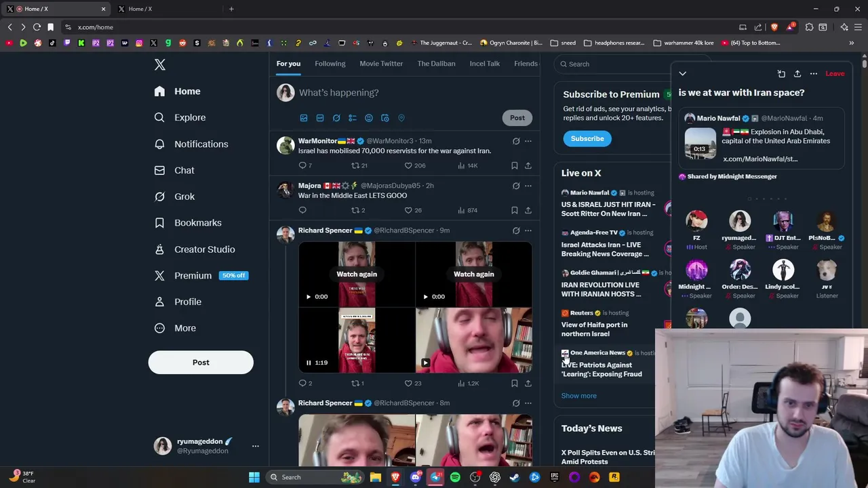The width and height of the screenshot is (868, 488).
Task: Like the WarMonitor post
Action: [x=414, y=165]
